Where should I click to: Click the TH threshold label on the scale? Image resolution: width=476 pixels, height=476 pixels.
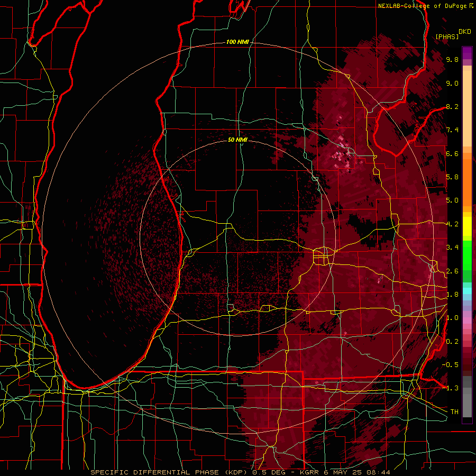point(454,412)
